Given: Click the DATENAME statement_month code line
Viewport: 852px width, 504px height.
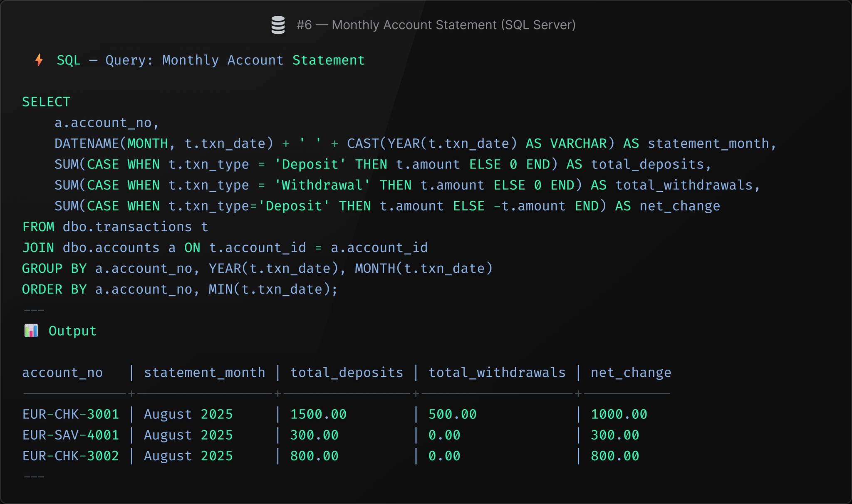Looking at the screenshot, I should click(x=416, y=143).
